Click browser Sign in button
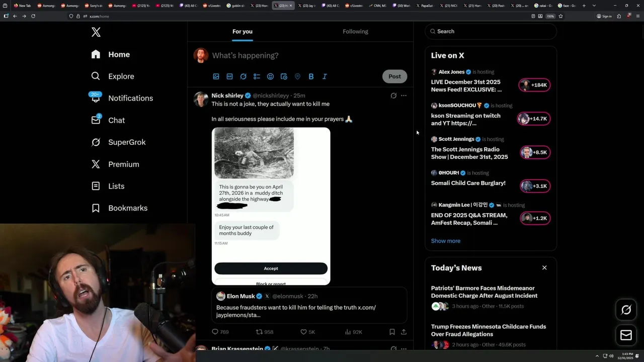 604,16
